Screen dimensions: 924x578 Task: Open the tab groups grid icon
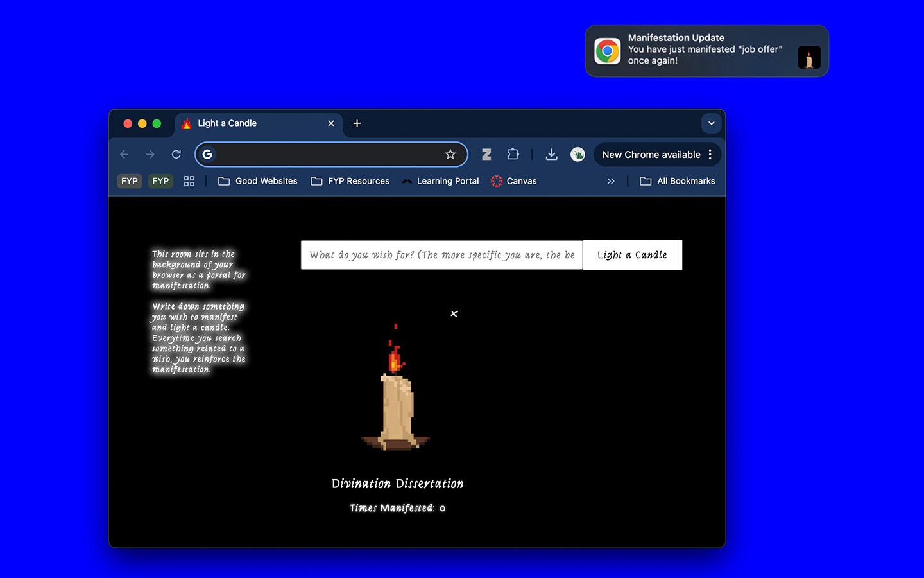pyautogui.click(x=189, y=181)
